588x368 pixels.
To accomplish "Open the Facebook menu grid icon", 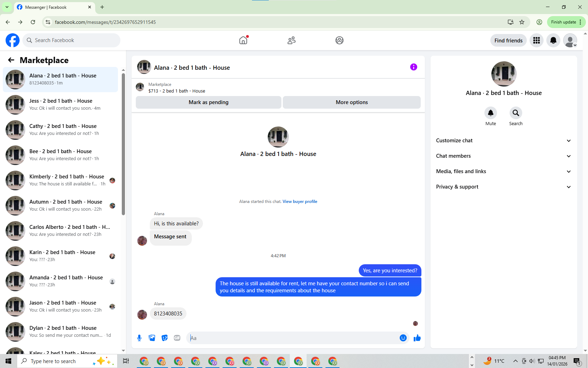I will 537,40.
